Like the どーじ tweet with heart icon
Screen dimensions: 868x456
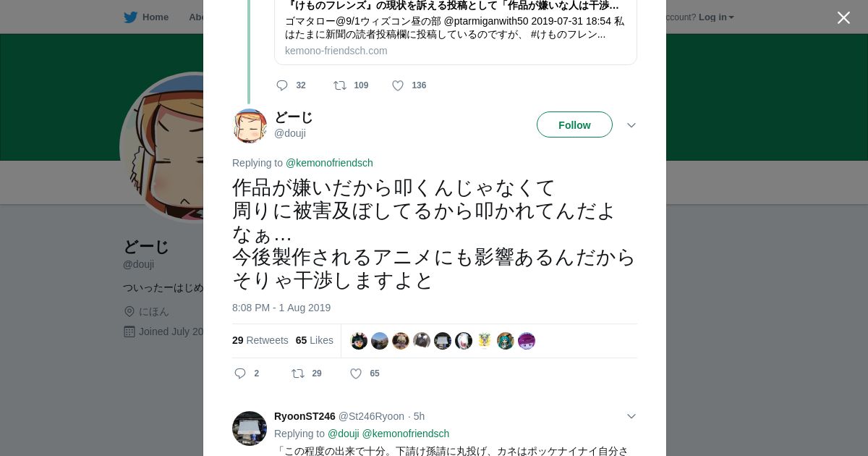click(356, 373)
